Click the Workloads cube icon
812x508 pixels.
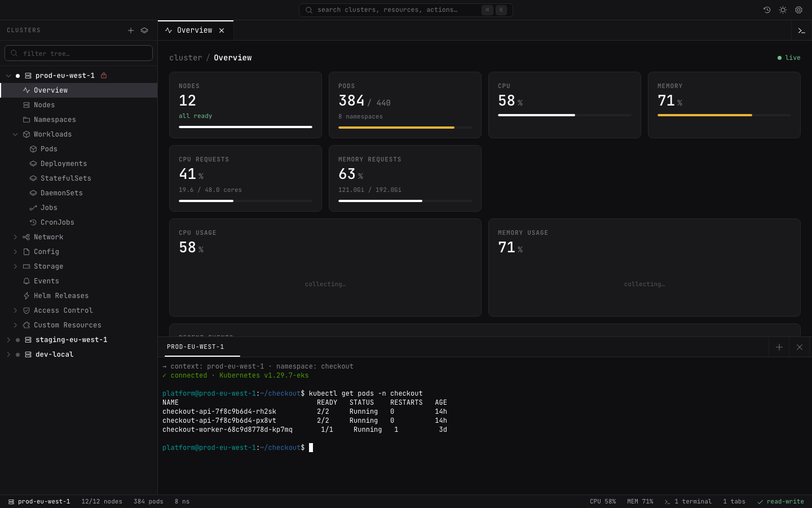click(27, 134)
